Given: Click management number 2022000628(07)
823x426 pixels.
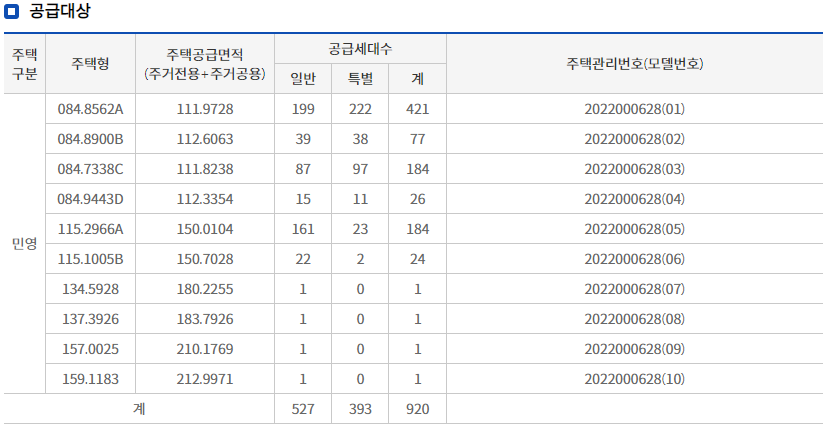Looking at the screenshot, I should [x=635, y=289].
